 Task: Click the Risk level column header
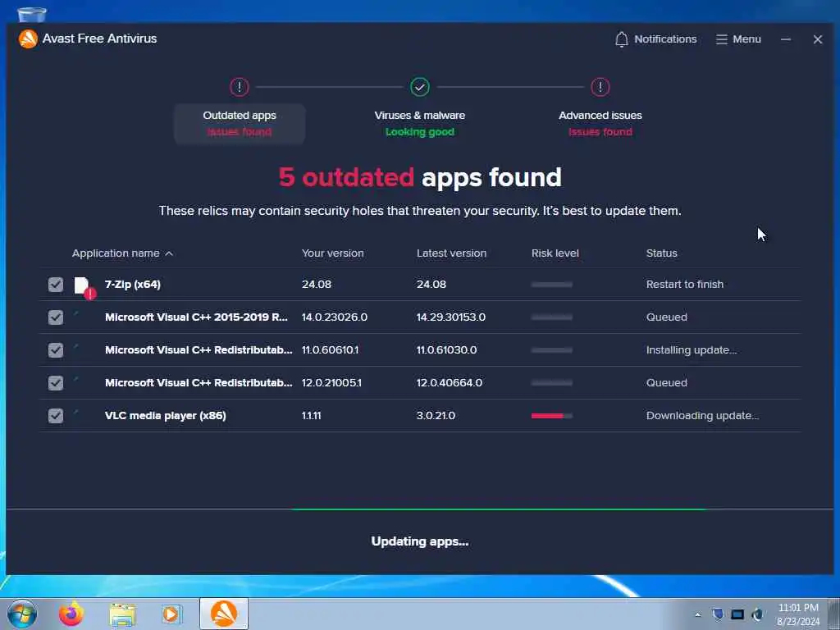pos(555,253)
